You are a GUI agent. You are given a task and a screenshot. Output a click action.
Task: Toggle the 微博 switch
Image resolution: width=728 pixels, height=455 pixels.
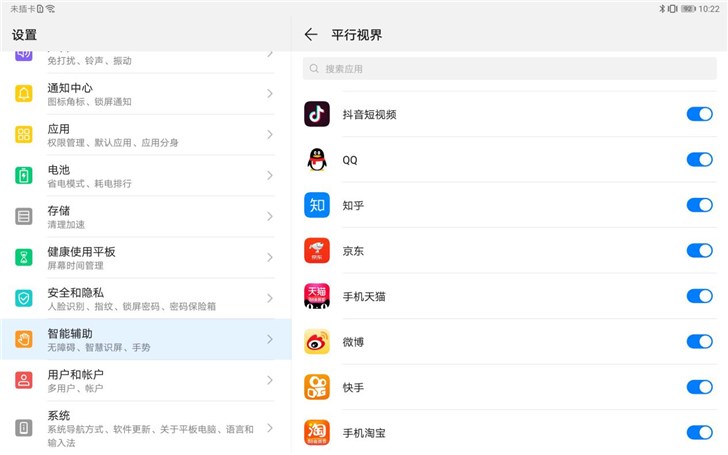pos(699,341)
